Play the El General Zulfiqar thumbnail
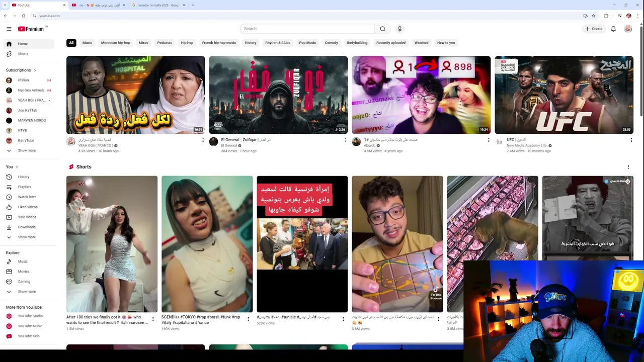The width and height of the screenshot is (644, 362). click(x=278, y=95)
